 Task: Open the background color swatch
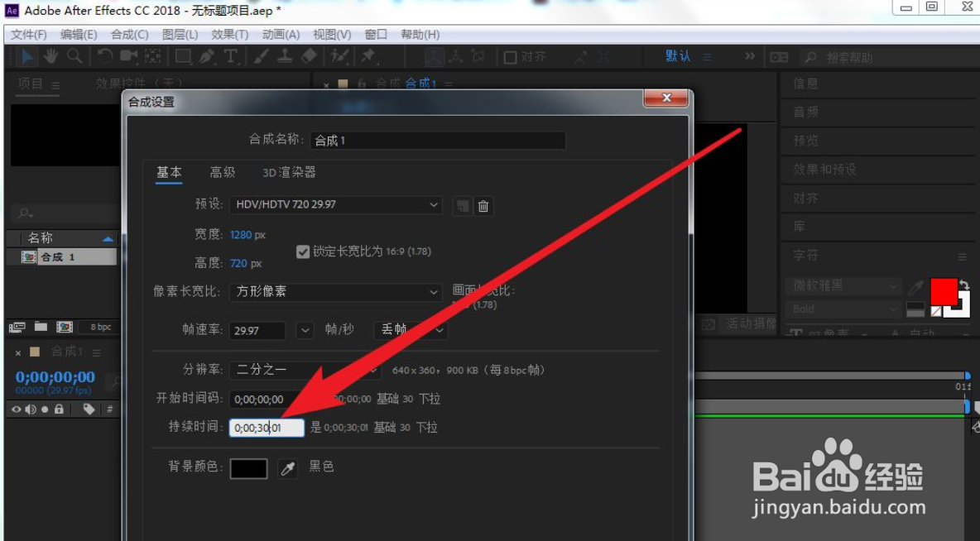tap(248, 467)
